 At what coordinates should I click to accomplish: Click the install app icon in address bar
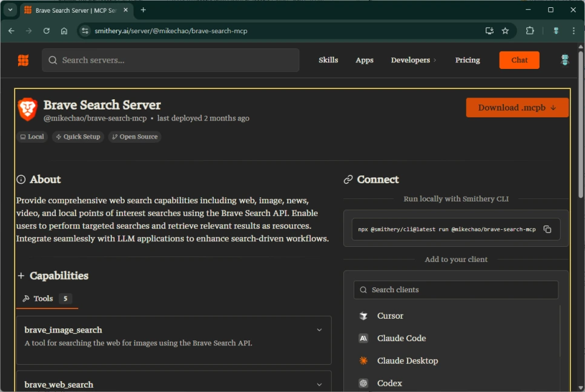tap(489, 31)
